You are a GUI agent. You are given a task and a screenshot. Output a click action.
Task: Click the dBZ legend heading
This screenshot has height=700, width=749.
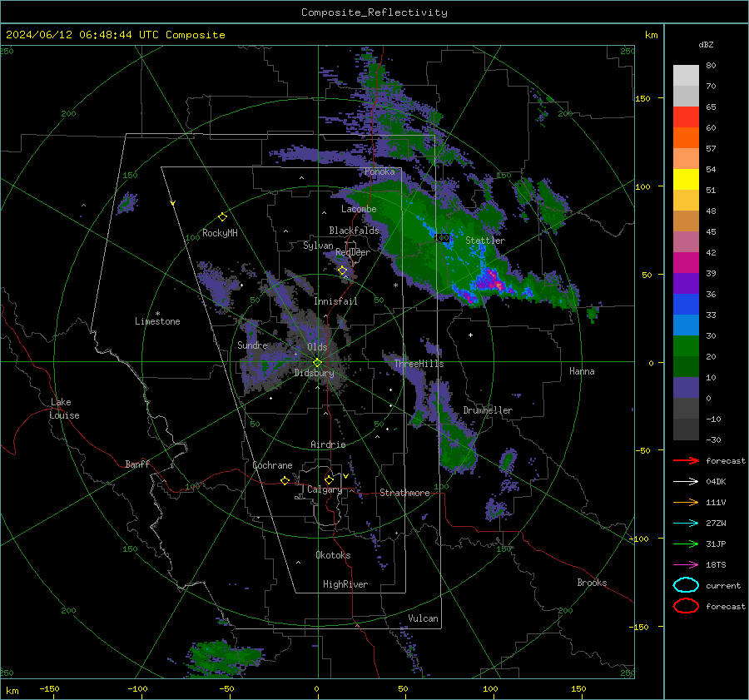coord(706,45)
